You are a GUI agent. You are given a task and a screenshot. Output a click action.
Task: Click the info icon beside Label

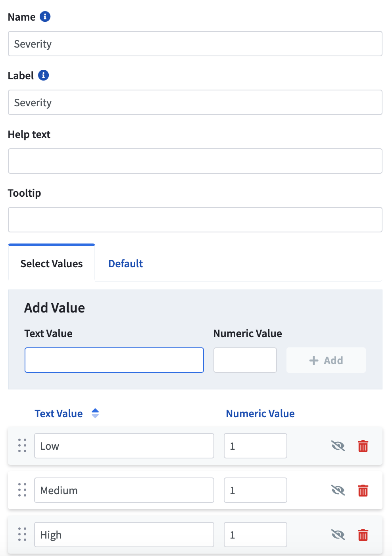click(x=43, y=75)
